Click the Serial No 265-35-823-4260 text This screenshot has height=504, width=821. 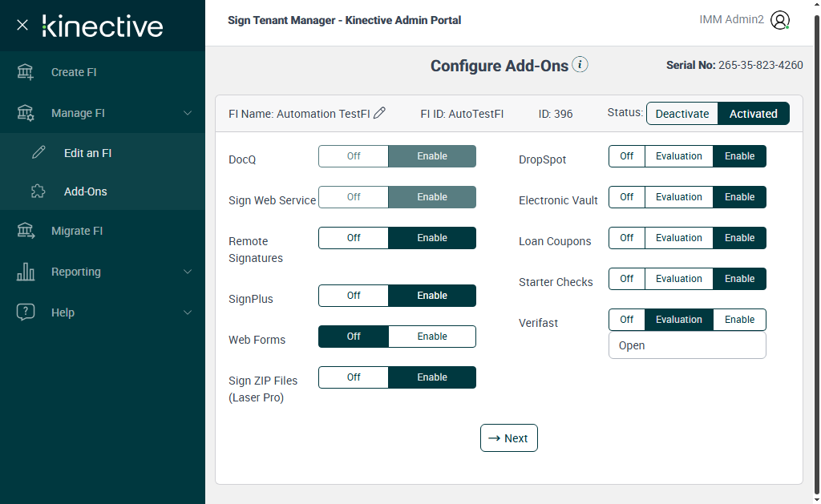click(x=734, y=65)
